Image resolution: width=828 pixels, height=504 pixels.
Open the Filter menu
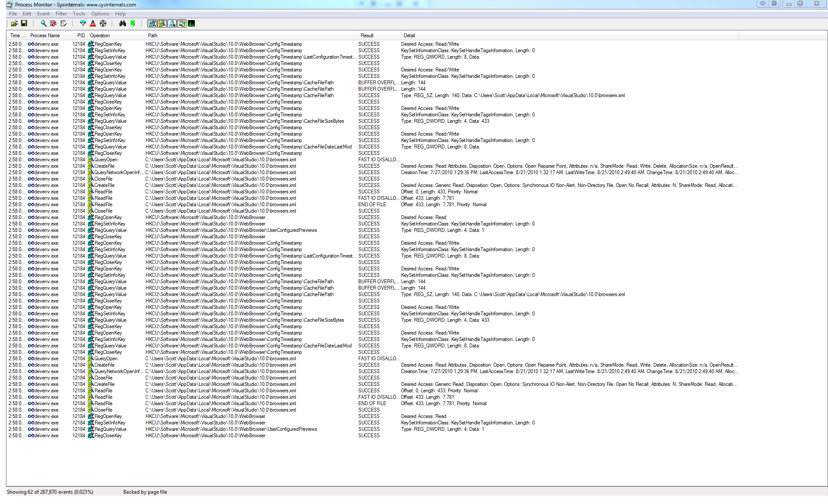pos(61,13)
